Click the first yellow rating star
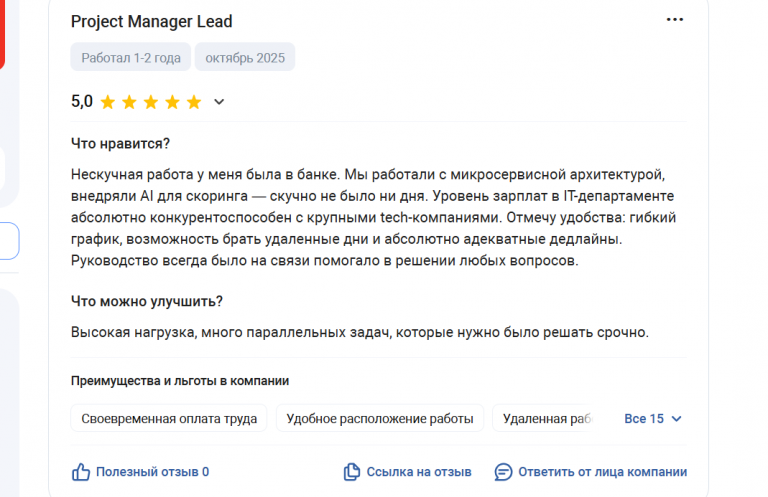Image resolution: width=768 pixels, height=497 pixels. pyautogui.click(x=107, y=102)
